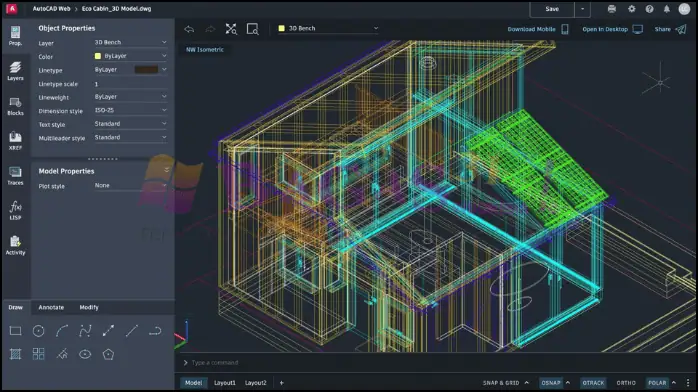Open the Layers panel in sidebar
This screenshot has height=392, width=698.
[x=15, y=71]
